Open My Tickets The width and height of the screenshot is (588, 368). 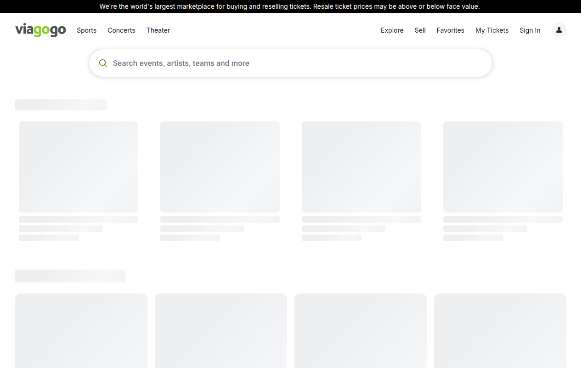(492, 30)
